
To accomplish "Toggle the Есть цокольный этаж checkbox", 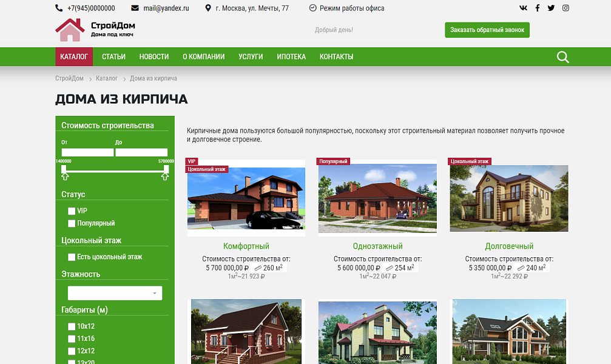I will click(72, 257).
